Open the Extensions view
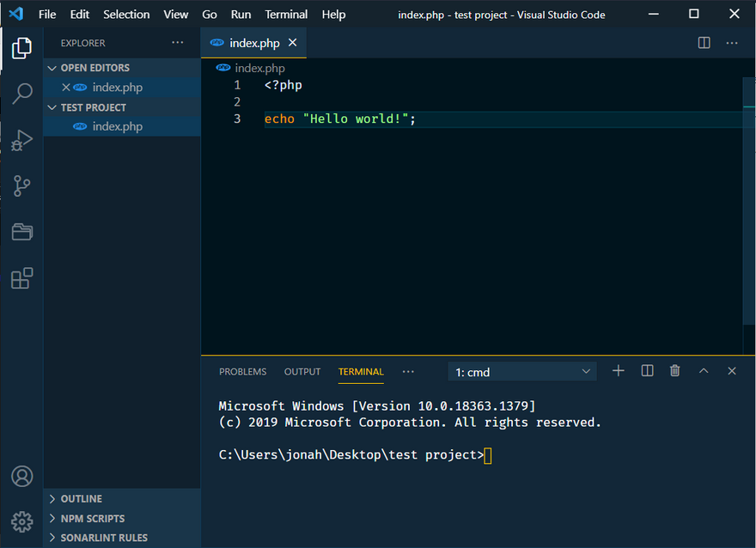 pyautogui.click(x=22, y=278)
